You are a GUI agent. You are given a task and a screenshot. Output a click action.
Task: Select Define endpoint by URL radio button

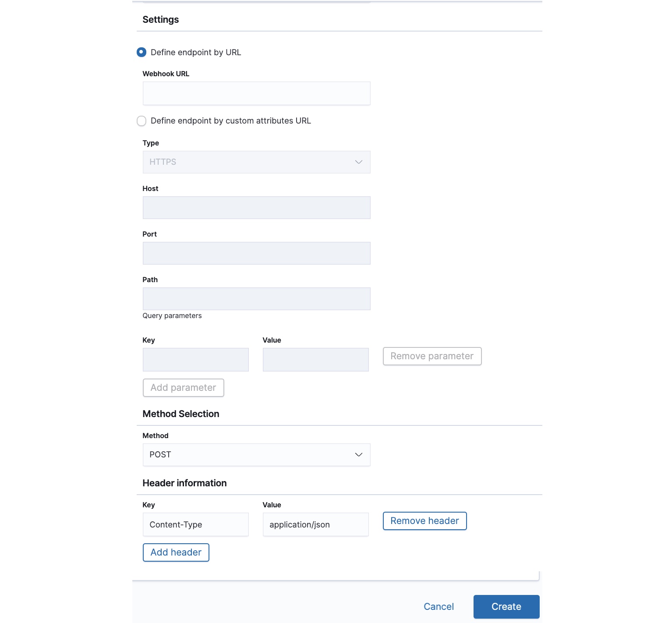click(x=141, y=52)
